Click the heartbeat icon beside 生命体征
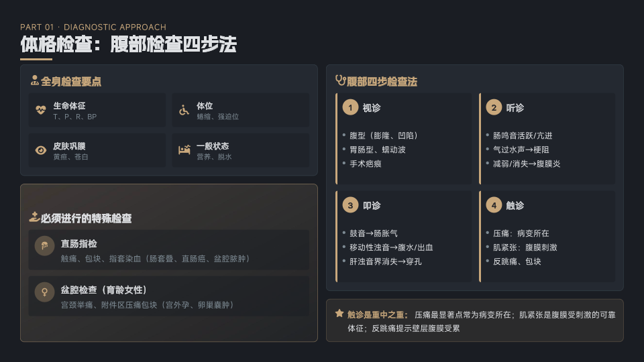This screenshot has width=644, height=362. (41, 111)
